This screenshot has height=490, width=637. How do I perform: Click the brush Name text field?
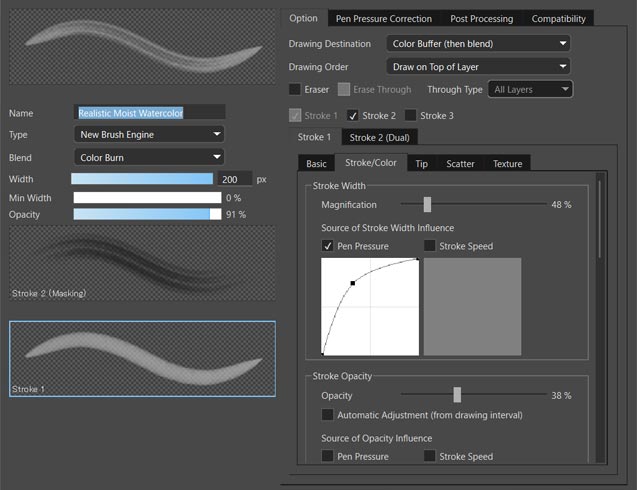(x=149, y=113)
